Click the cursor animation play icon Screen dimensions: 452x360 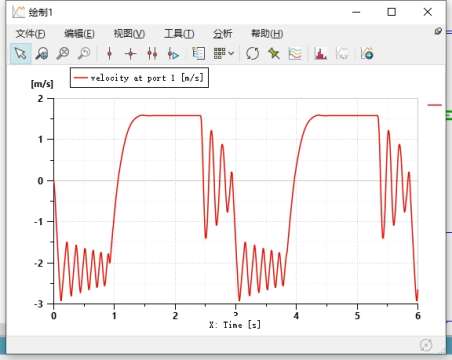pos(173,53)
